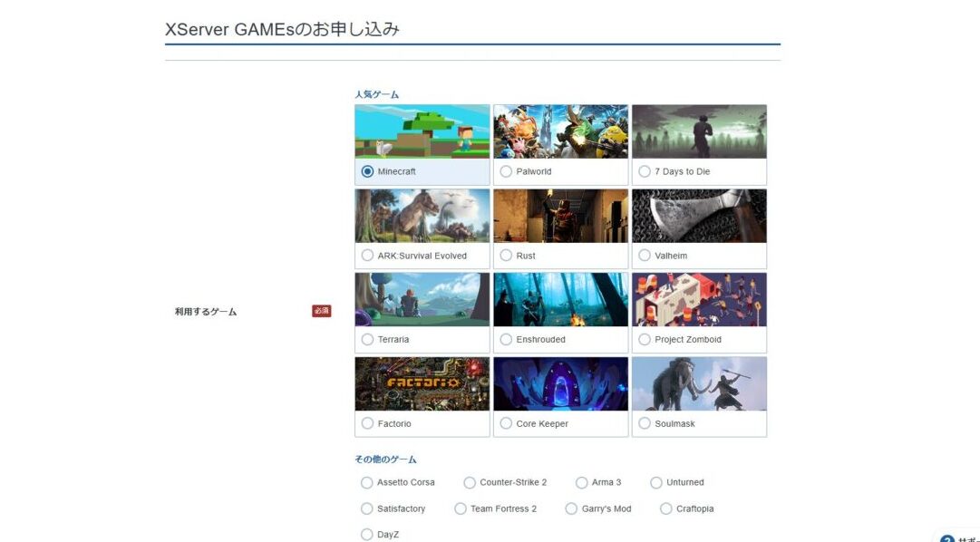The height and width of the screenshot is (542, 980).
Task: Select the Core Keeper radio button
Action: tap(506, 423)
